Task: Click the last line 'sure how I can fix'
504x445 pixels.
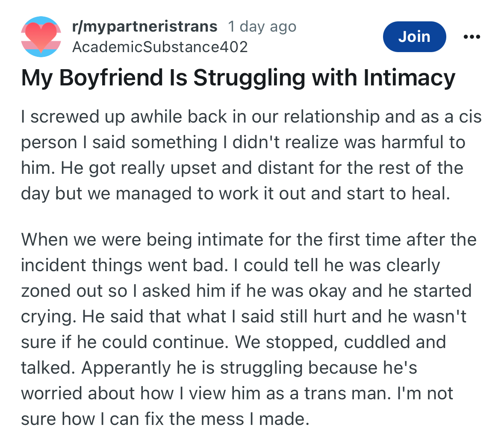Action: (x=165, y=419)
